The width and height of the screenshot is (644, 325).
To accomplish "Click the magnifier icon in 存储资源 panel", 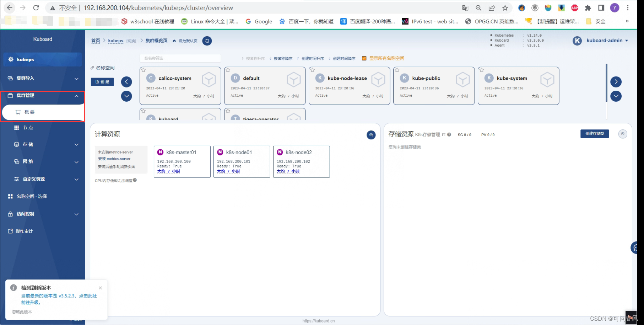I will click(x=623, y=134).
